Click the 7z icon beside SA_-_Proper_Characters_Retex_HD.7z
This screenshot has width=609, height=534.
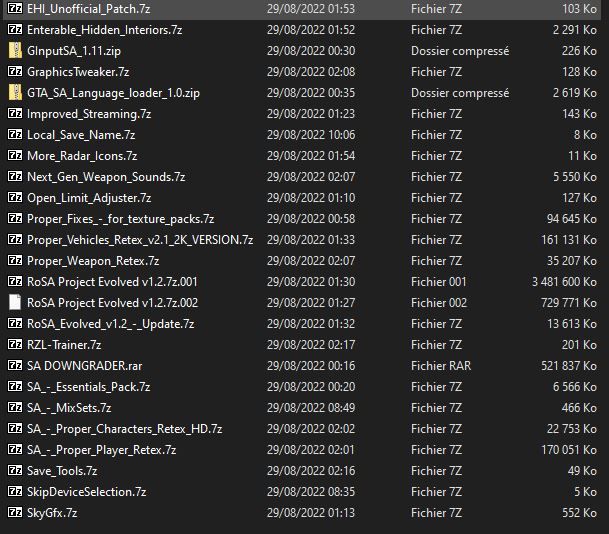pyautogui.click(x=15, y=428)
